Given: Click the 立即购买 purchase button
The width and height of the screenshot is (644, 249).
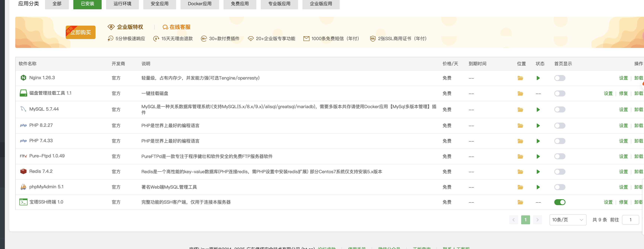Looking at the screenshot, I should 80,32.
